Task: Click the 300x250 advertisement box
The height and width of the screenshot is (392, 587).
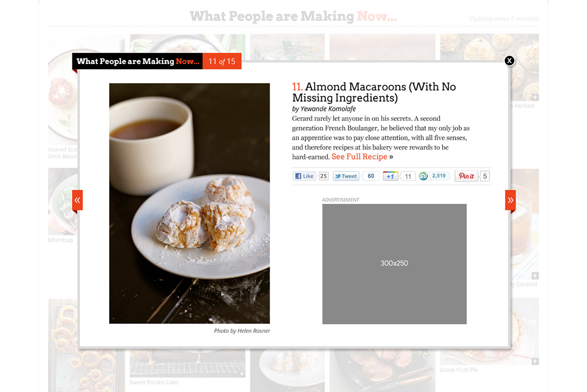Action: [x=394, y=264]
